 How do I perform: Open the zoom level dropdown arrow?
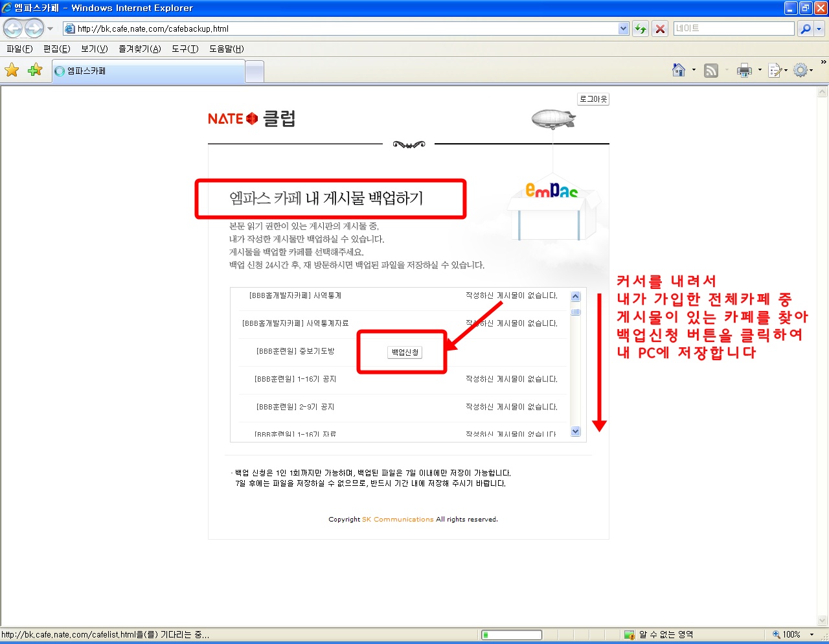click(812, 635)
